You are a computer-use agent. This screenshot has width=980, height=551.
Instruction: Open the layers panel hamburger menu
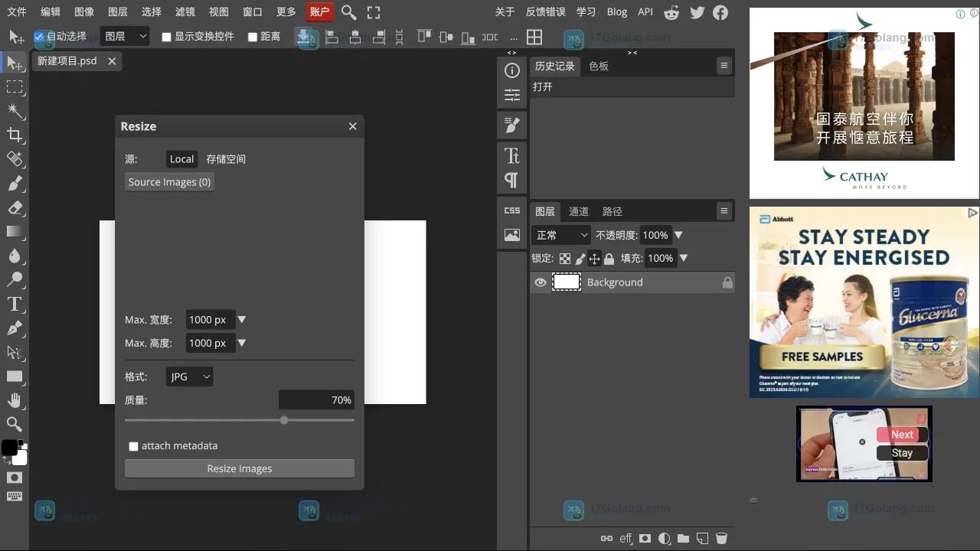[x=724, y=211]
